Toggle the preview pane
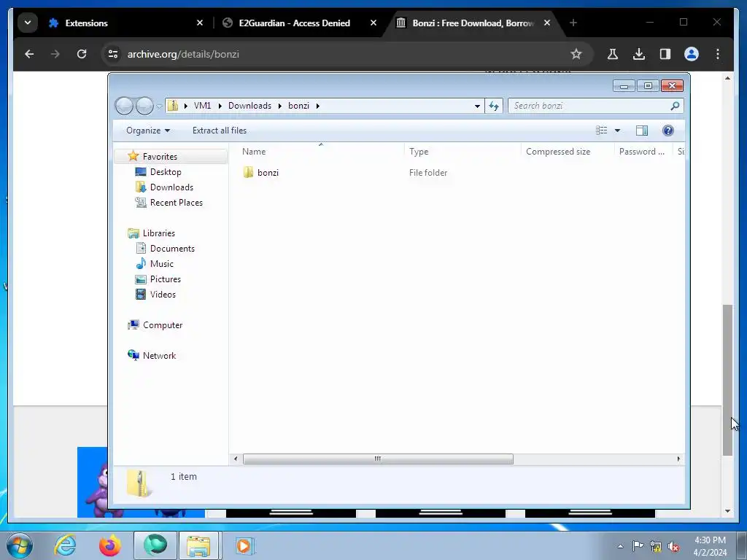747x560 pixels. 642,131
